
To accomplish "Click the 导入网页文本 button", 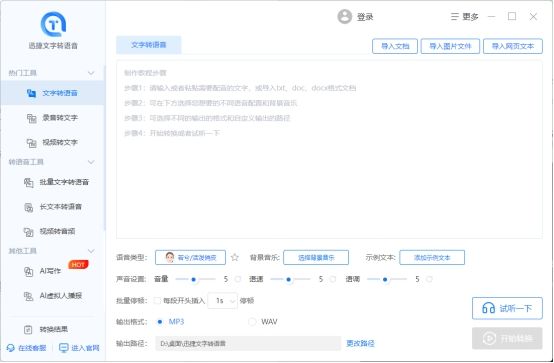I will 513,46.
